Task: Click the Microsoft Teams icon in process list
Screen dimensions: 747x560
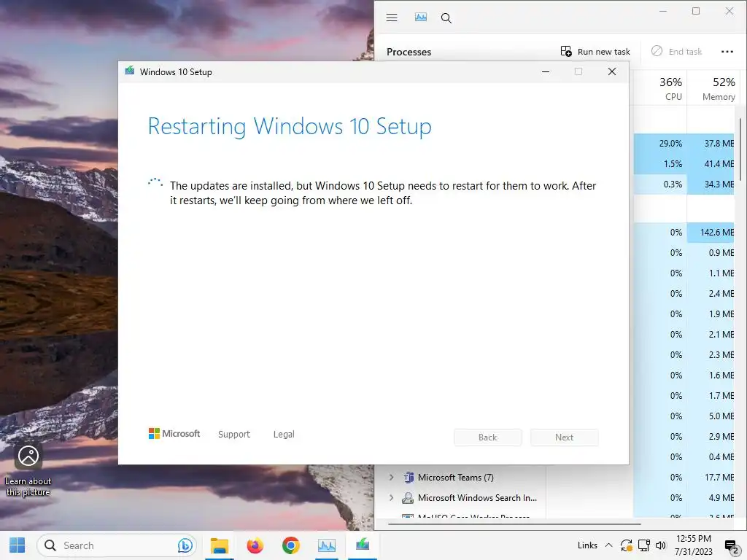Action: 409,477
